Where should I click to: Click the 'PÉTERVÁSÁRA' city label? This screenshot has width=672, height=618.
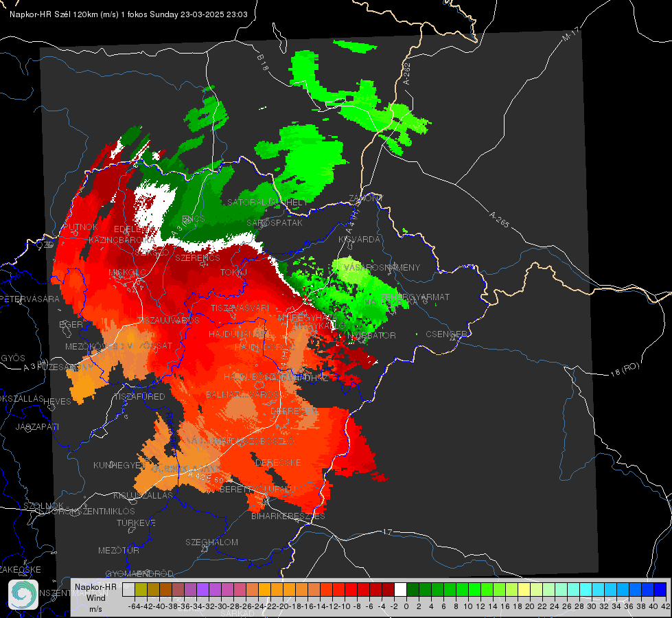tap(30, 299)
